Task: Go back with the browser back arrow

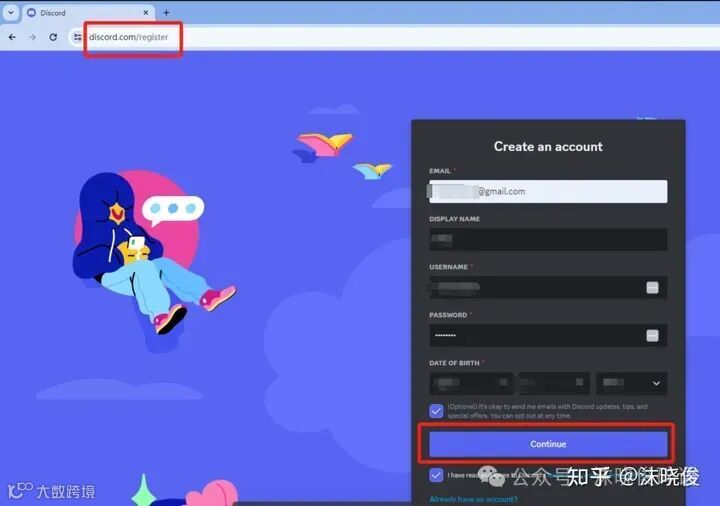Action: pos(12,37)
